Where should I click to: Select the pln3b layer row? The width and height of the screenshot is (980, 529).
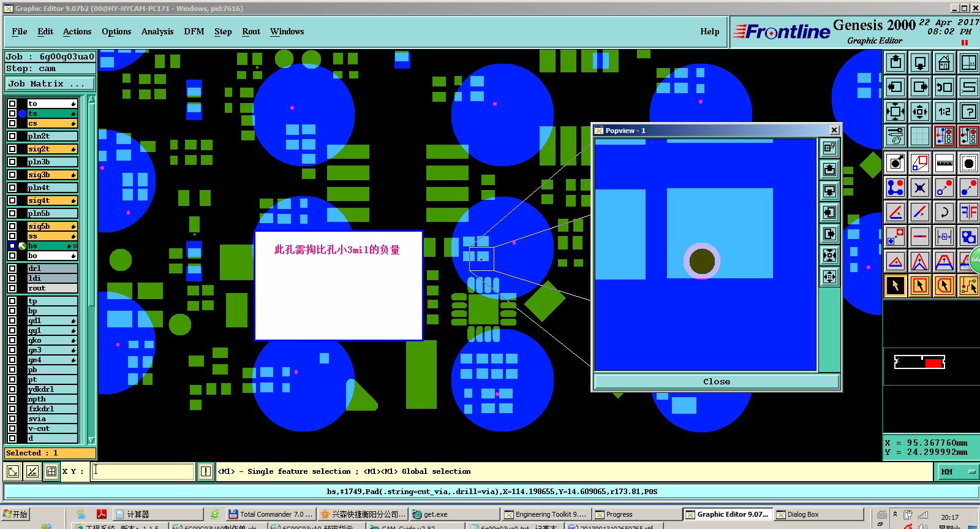click(52, 162)
